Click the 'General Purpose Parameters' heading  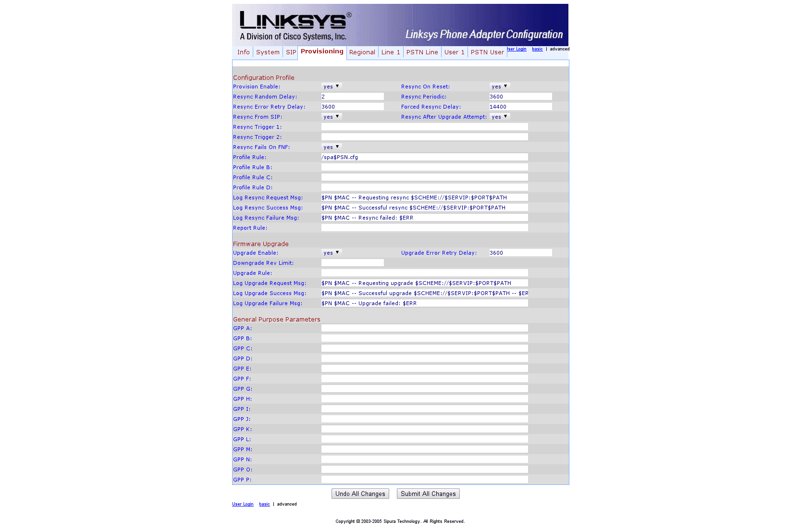(x=277, y=320)
